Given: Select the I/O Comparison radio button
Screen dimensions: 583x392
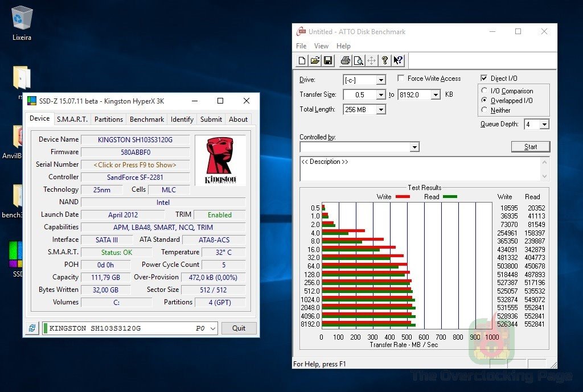Looking at the screenshot, I should 485,91.
